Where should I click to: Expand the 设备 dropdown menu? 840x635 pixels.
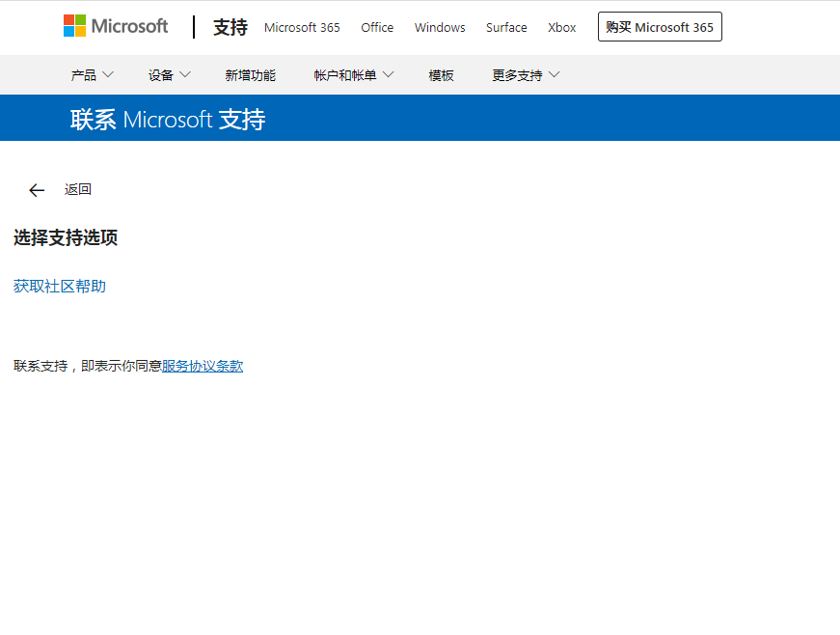pyautogui.click(x=170, y=75)
